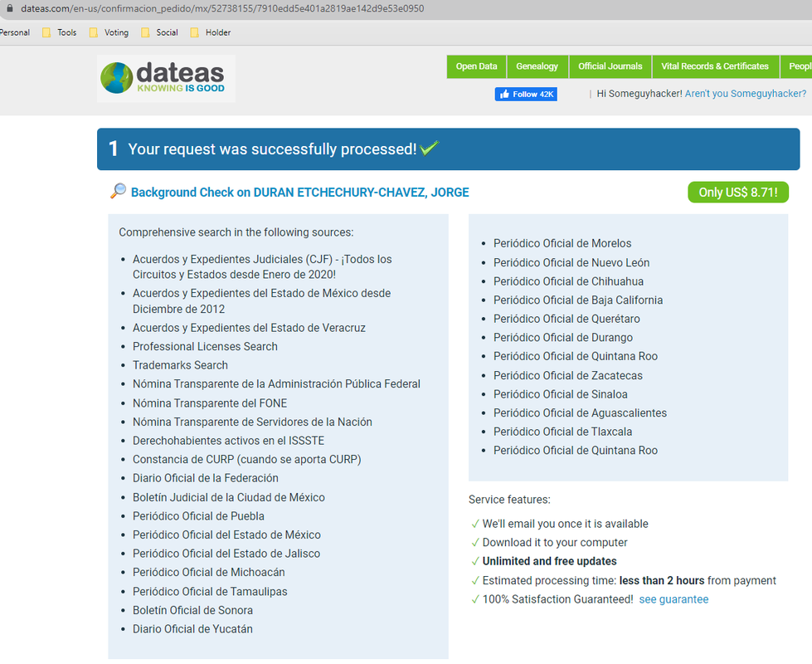This screenshot has height=664, width=812.
Task: Click "Professional Licenses Search" list item
Action: [x=205, y=346]
